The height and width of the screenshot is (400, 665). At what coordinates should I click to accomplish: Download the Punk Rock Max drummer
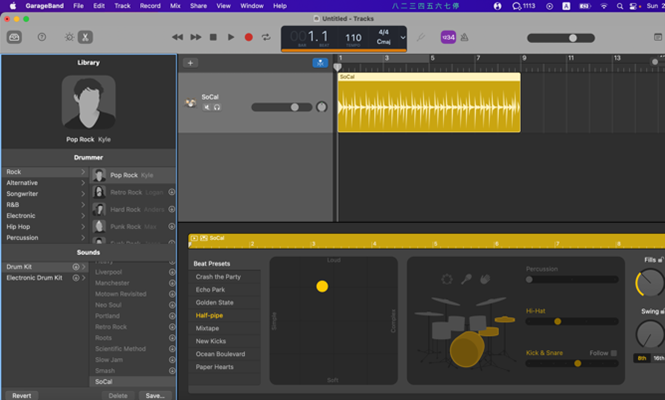[171, 227]
